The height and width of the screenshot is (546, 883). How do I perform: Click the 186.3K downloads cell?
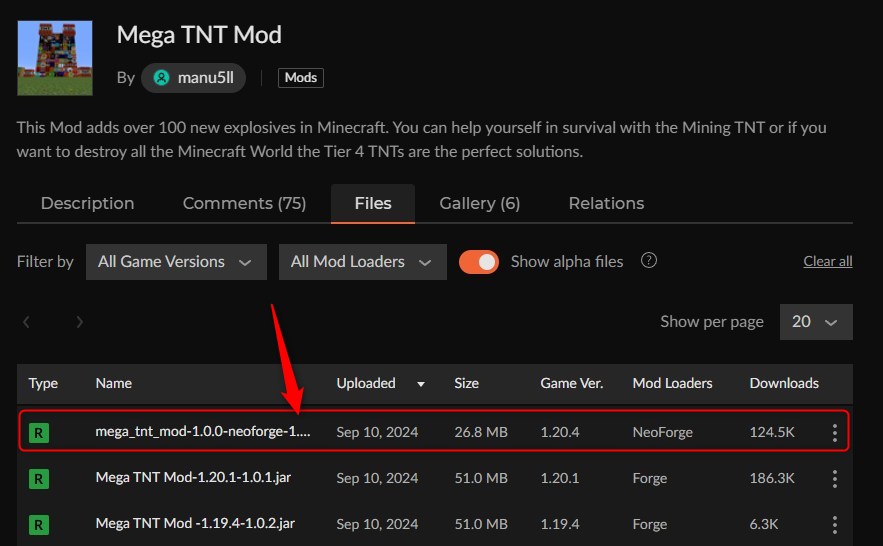point(772,478)
